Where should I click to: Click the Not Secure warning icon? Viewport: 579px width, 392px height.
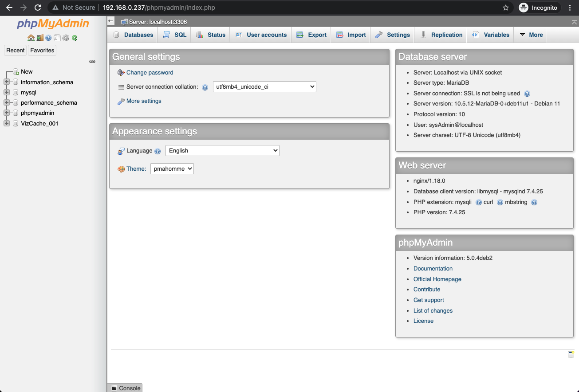(x=55, y=8)
